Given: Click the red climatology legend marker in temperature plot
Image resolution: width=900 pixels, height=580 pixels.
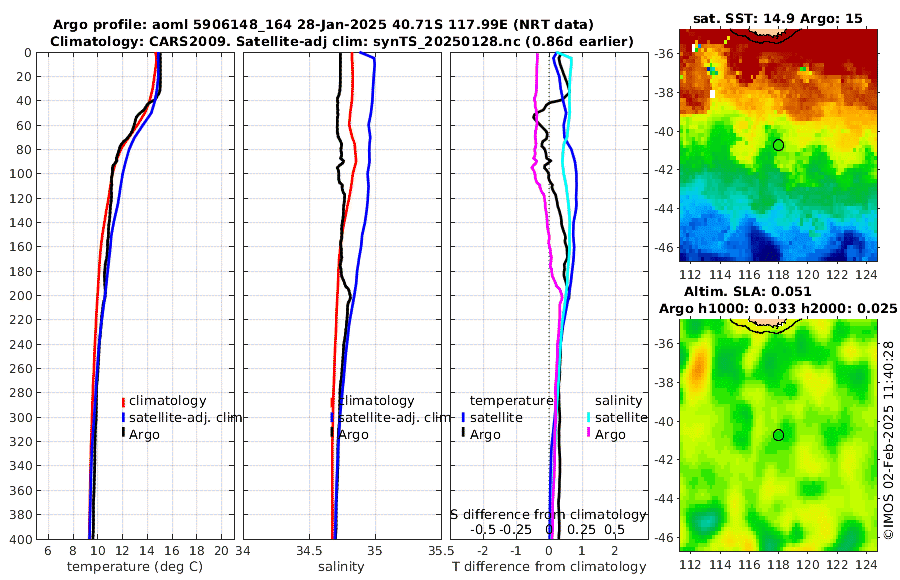Looking at the screenshot, I should (x=123, y=401).
